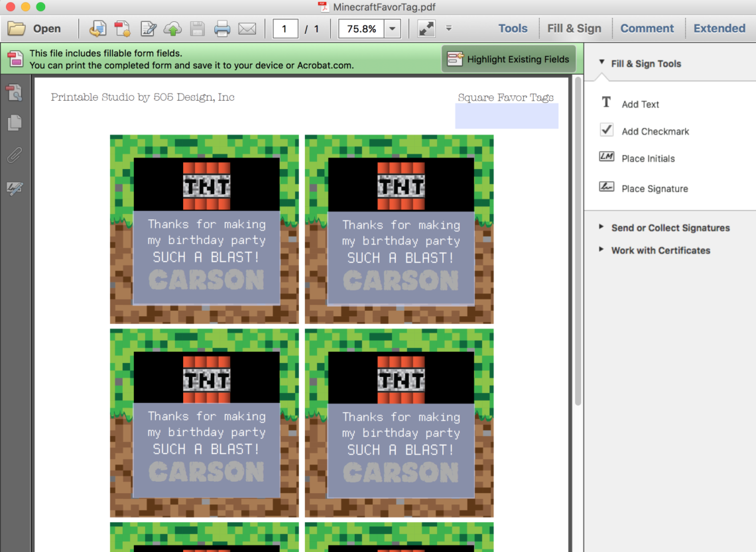Open the Comment panel
The width and height of the screenshot is (756, 552).
648,28
